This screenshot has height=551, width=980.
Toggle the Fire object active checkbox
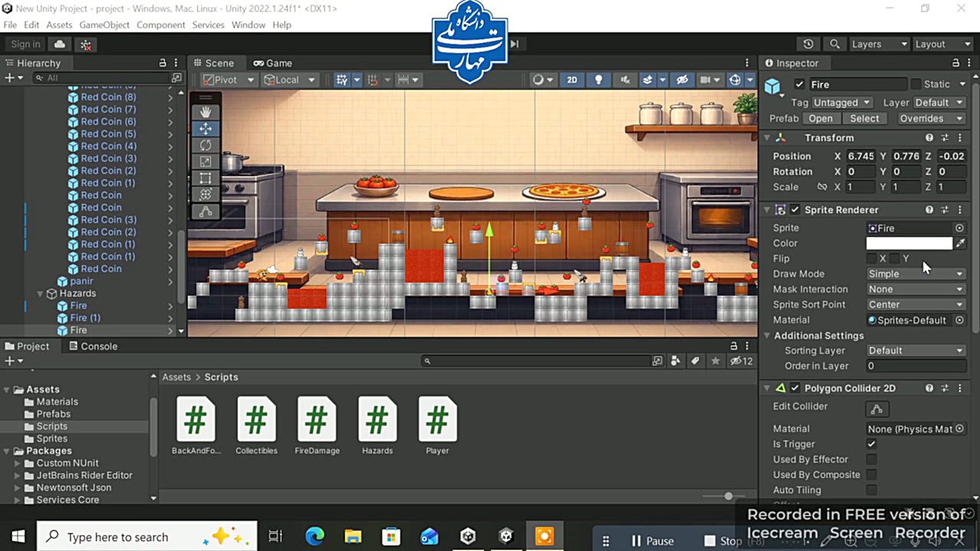(x=799, y=84)
